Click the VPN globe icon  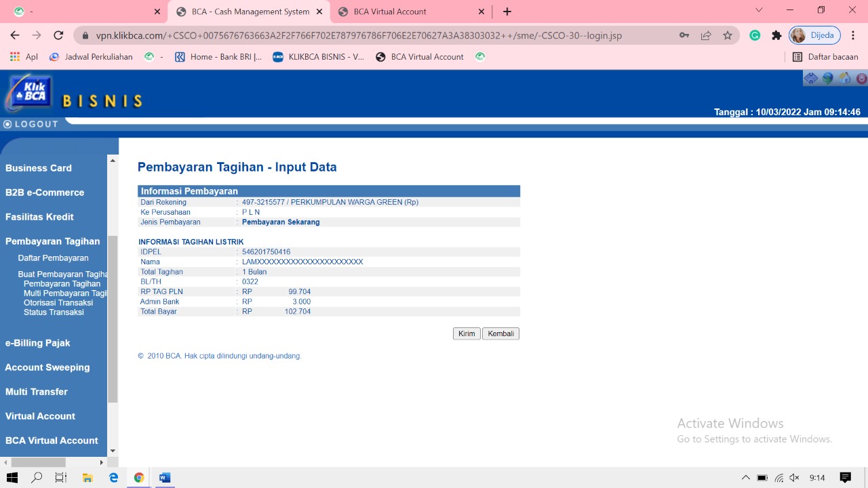pyautogui.click(x=827, y=78)
